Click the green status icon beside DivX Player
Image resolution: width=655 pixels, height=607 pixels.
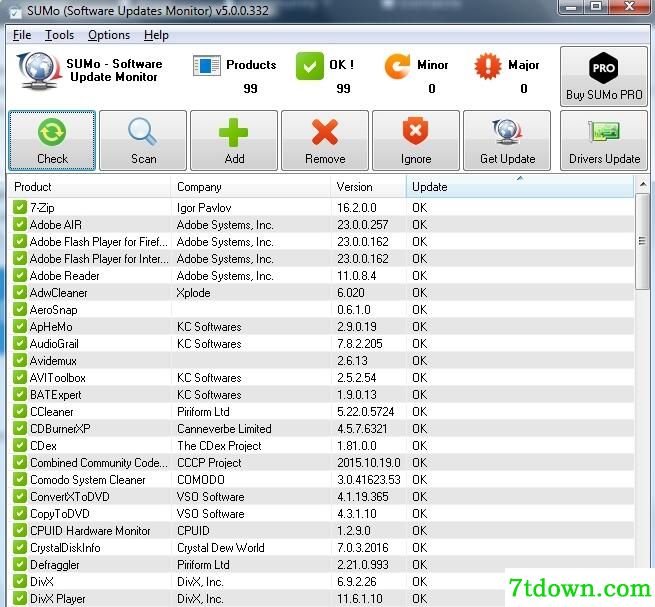coord(20,598)
